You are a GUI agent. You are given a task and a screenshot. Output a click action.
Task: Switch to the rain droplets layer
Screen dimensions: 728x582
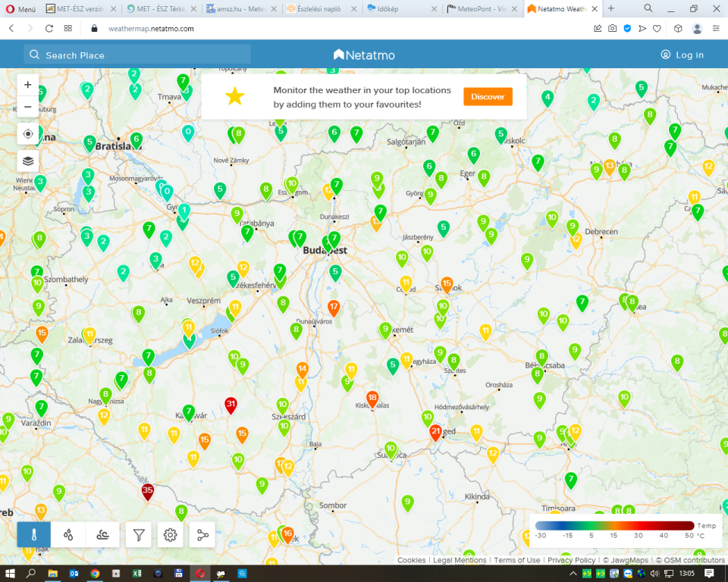click(68, 535)
